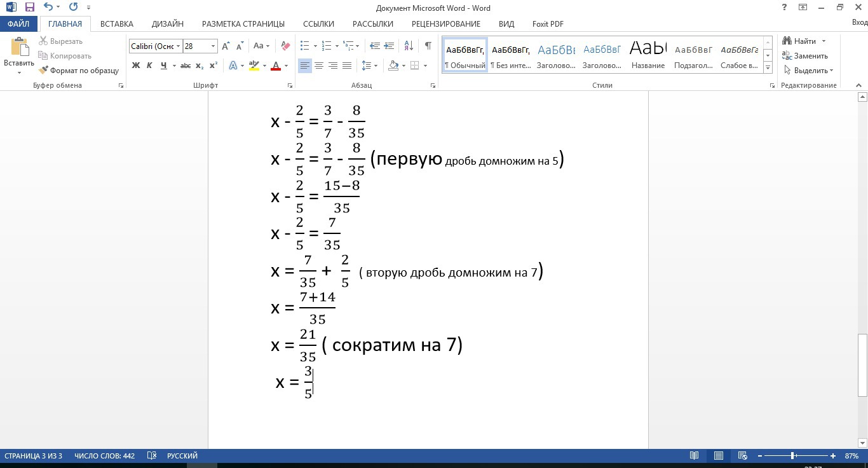The width and height of the screenshot is (868, 468).
Task: Click Копировать in the clipboard group
Action: 65,56
